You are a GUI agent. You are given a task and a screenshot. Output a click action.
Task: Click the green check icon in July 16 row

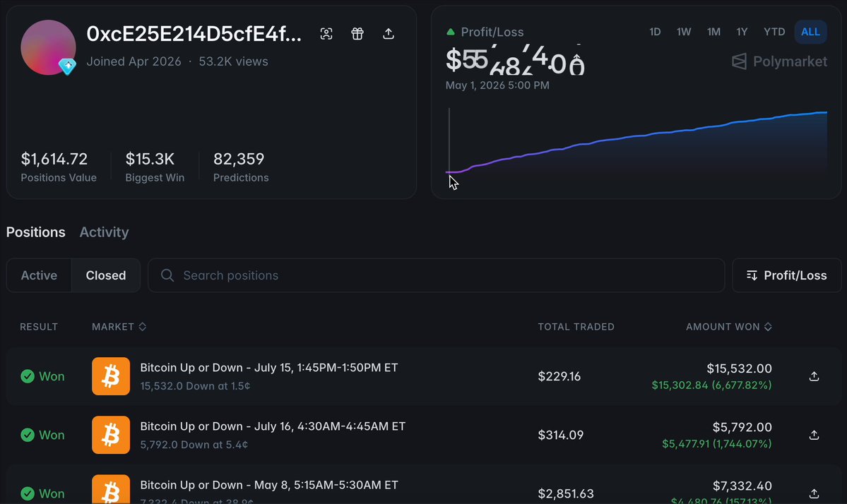tap(28, 435)
